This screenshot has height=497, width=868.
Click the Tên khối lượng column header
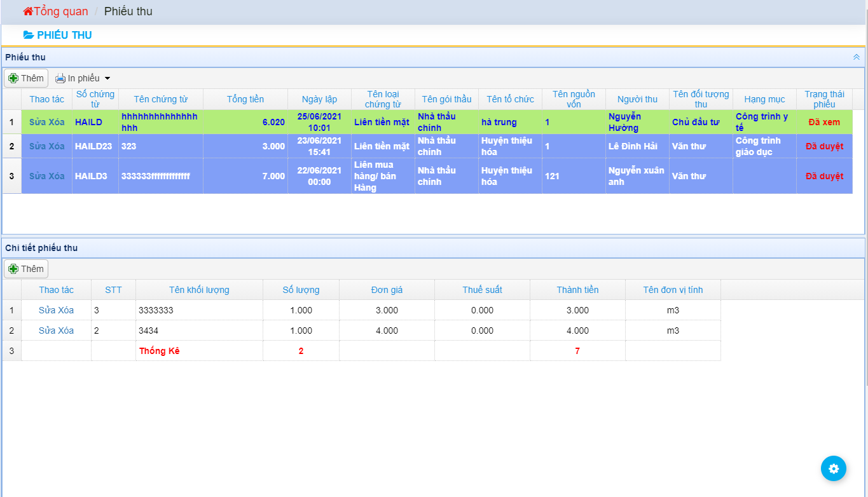tap(199, 290)
